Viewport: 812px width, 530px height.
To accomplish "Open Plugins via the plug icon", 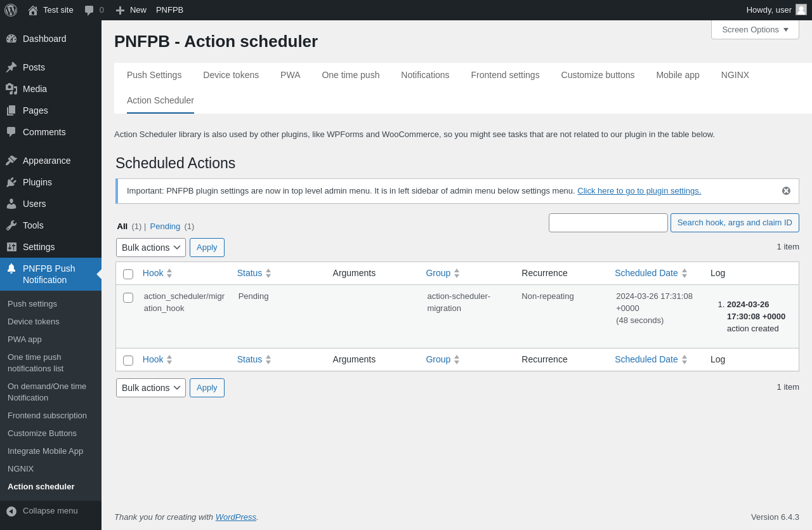I will coord(11,182).
